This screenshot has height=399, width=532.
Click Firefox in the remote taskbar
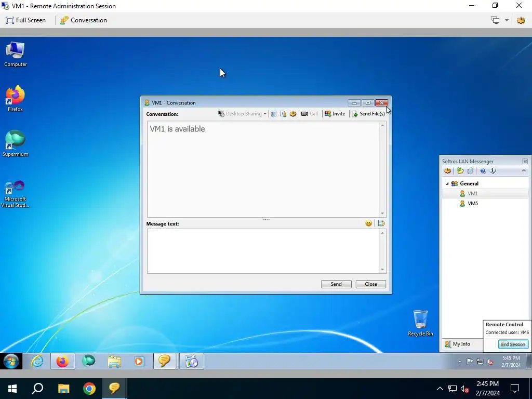[x=62, y=361]
